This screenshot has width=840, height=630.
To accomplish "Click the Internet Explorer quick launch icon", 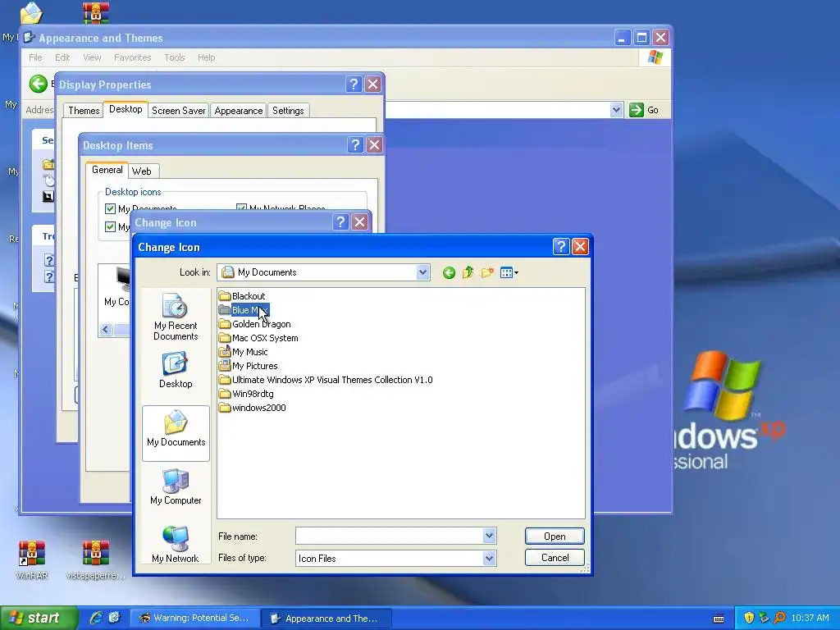I will [95, 618].
